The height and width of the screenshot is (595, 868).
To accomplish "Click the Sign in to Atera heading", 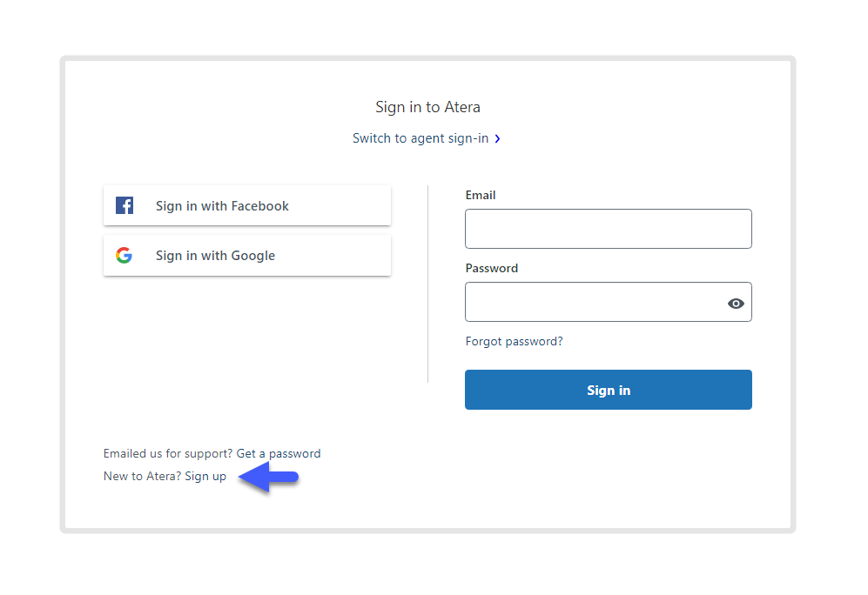I will (428, 107).
